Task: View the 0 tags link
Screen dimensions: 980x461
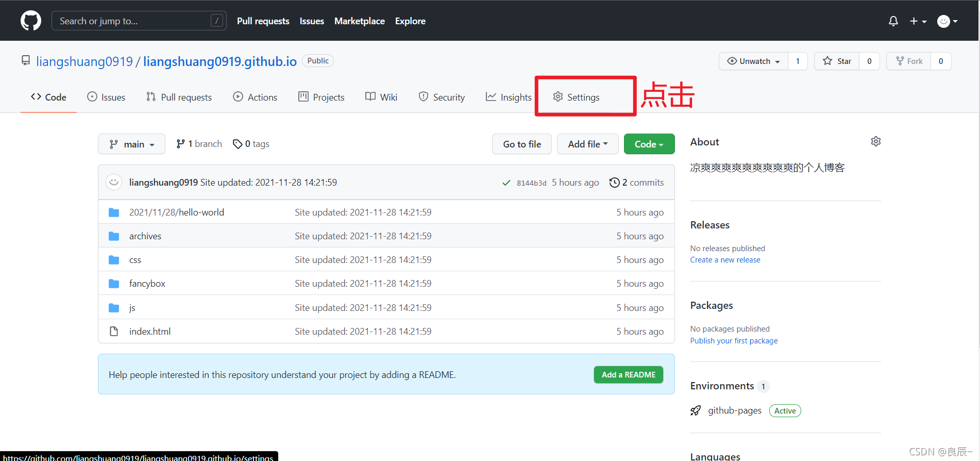Action: tap(251, 144)
